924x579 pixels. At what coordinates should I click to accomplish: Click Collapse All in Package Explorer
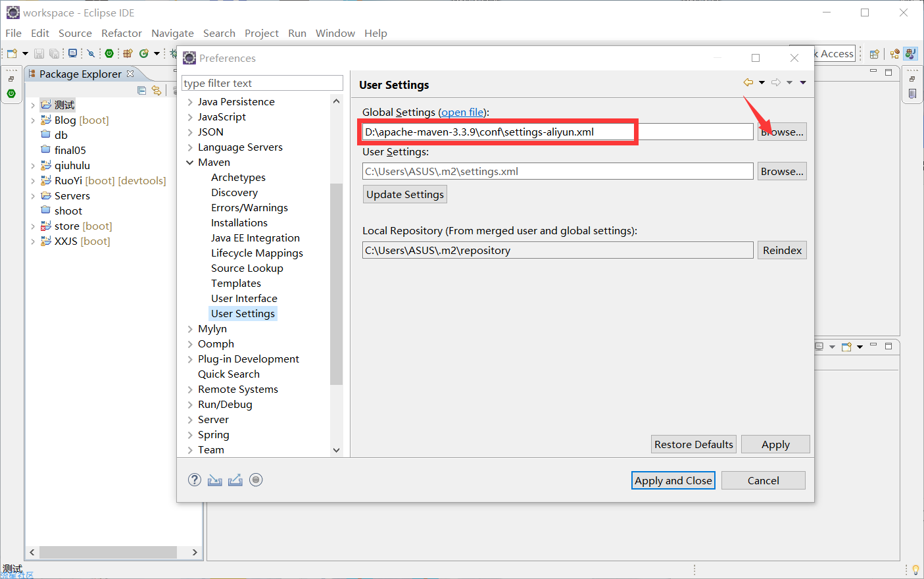click(141, 90)
